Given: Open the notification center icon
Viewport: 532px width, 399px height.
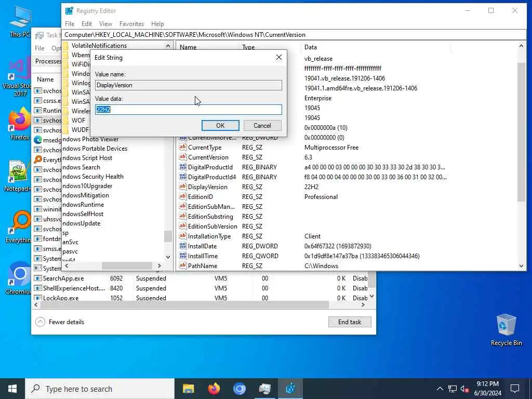Looking at the screenshot, I should (515, 389).
